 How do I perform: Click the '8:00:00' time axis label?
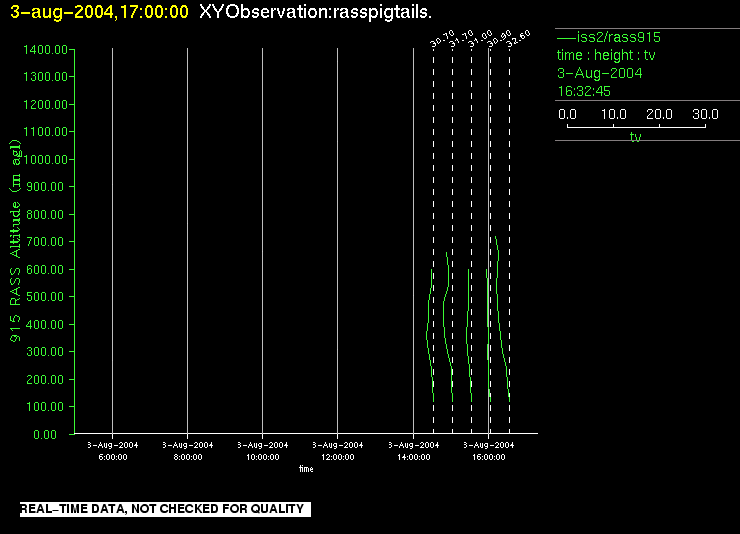(188, 457)
